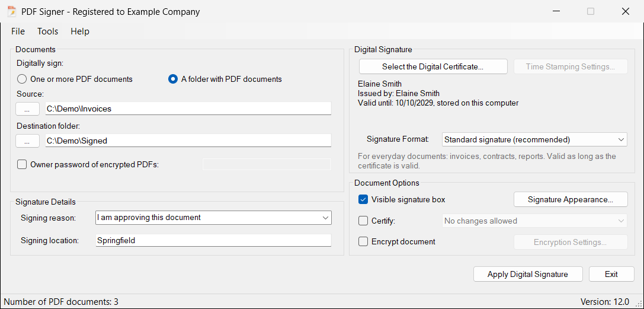The image size is (644, 309).
Task: Click the Exit button
Action: 611,274
